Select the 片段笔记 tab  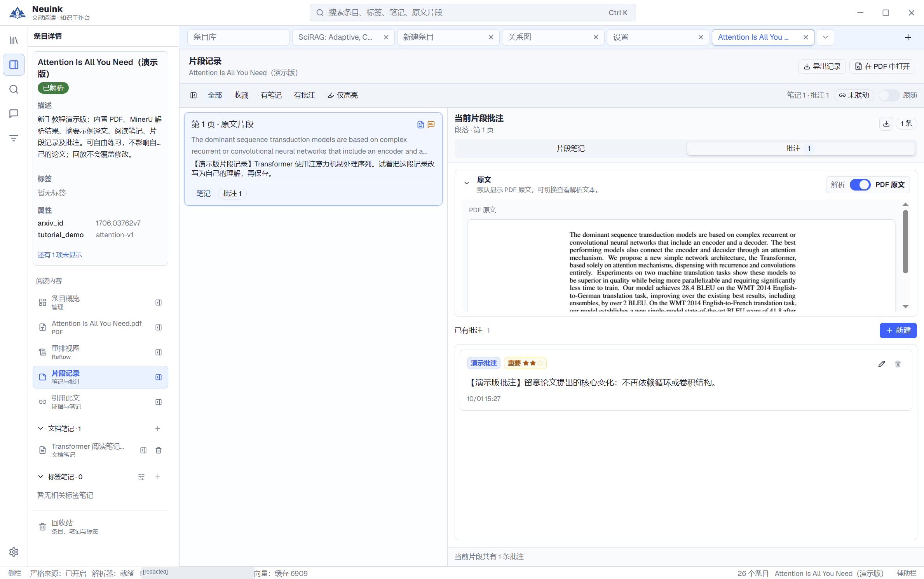pos(570,149)
